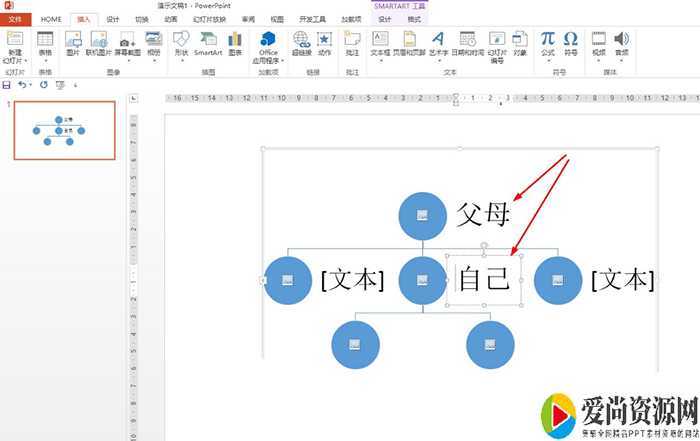Click the 艺术字 WordArt icon
The image size is (700, 441).
(x=437, y=40)
